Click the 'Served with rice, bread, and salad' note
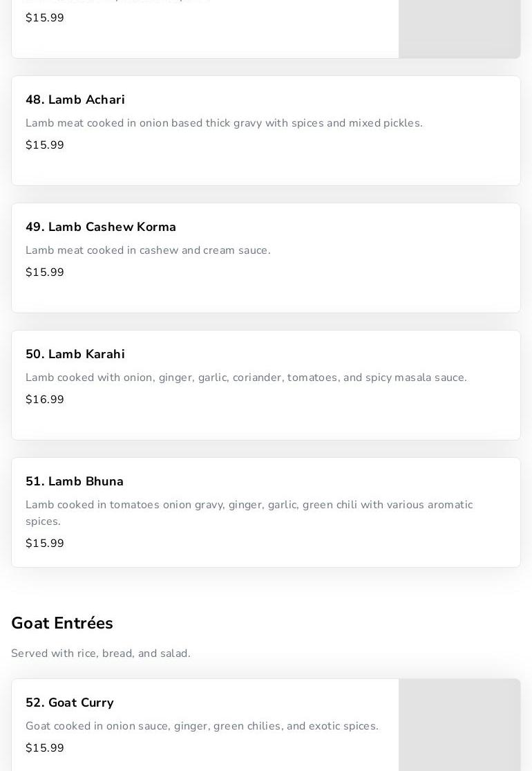 point(101,653)
